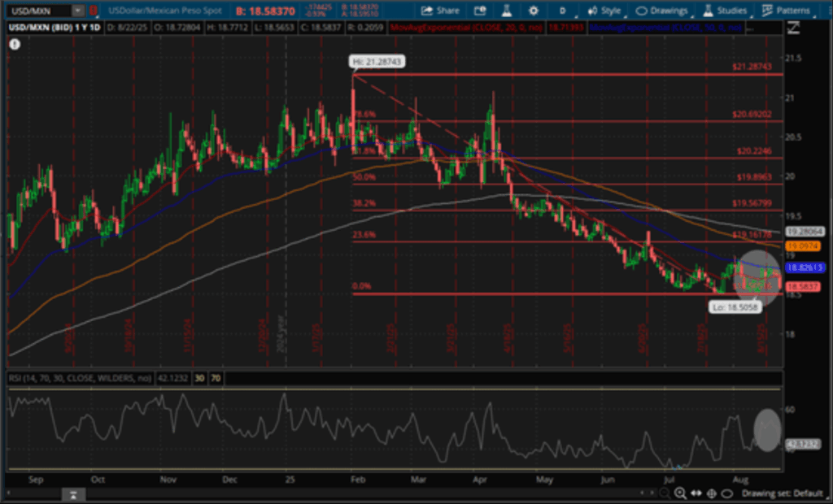Click the flask icon in the top toolbar
This screenshot has width=833, height=504.
[506, 11]
